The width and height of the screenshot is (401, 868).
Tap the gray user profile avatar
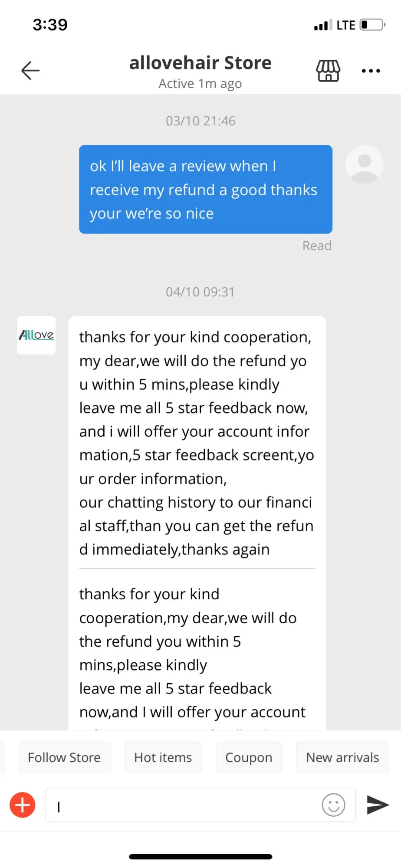[x=364, y=164]
